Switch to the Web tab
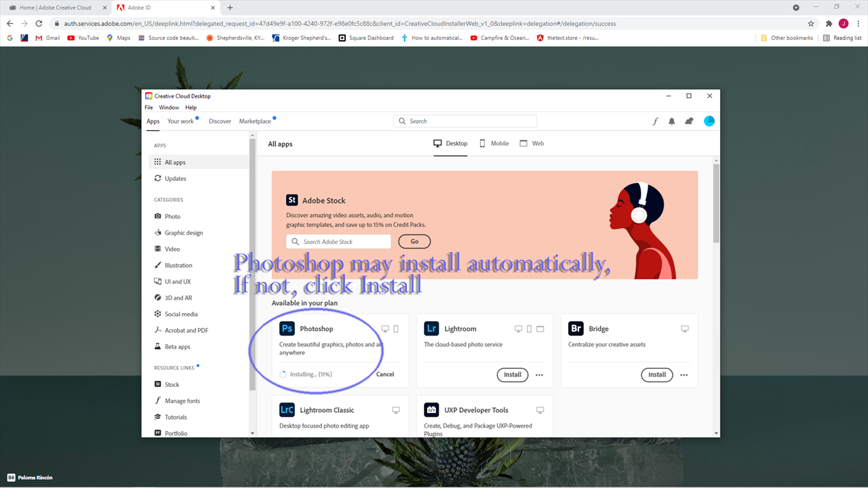 coord(532,144)
